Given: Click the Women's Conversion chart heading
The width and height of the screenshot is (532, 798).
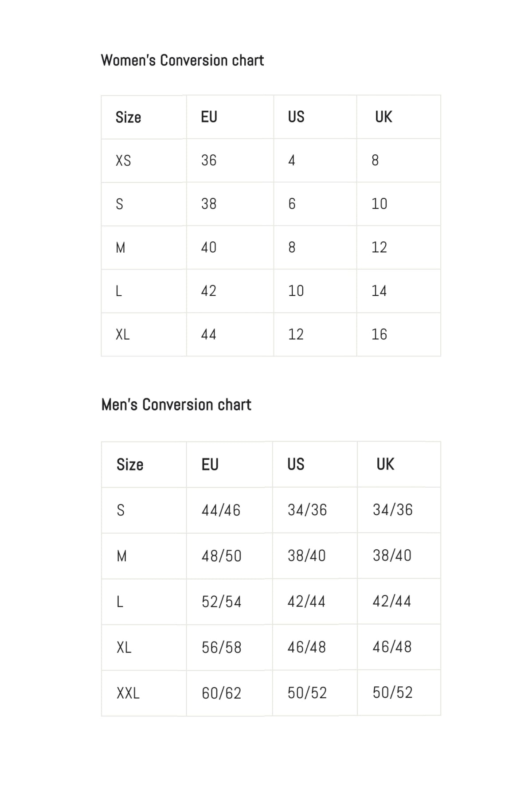Looking at the screenshot, I should tap(182, 60).
